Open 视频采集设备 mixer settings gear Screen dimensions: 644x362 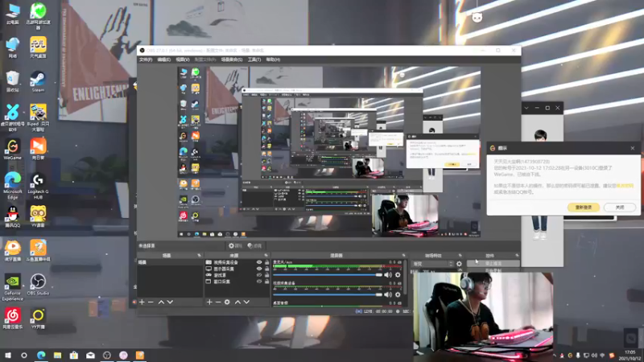398,294
